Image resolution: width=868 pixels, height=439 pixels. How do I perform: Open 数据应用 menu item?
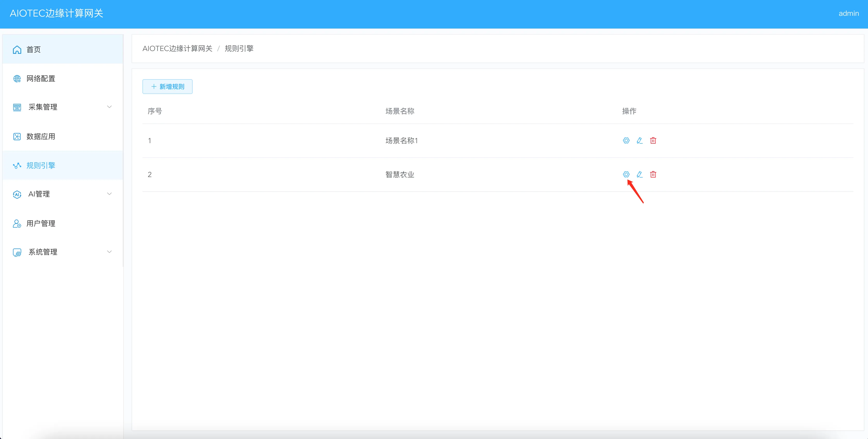[x=41, y=136]
